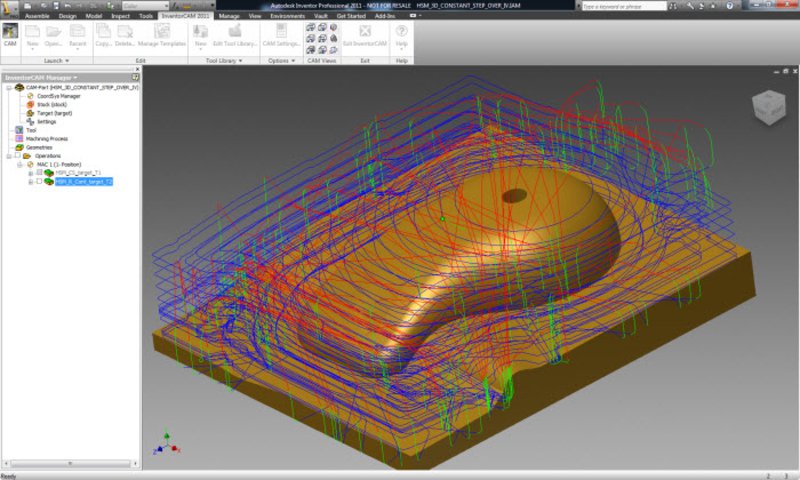
Task: Toggle the HSM_R_Cont_target_T2 operation checkbox
Action: [x=39, y=182]
